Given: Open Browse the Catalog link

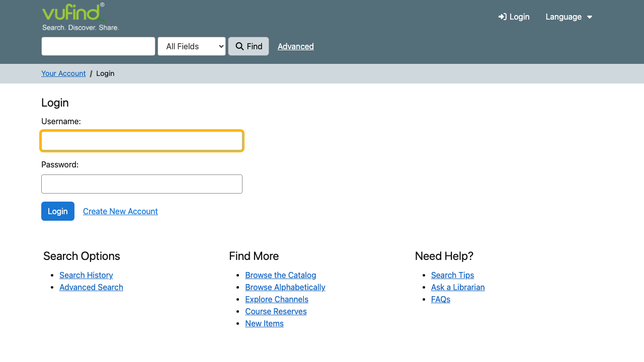Looking at the screenshot, I should [x=281, y=275].
